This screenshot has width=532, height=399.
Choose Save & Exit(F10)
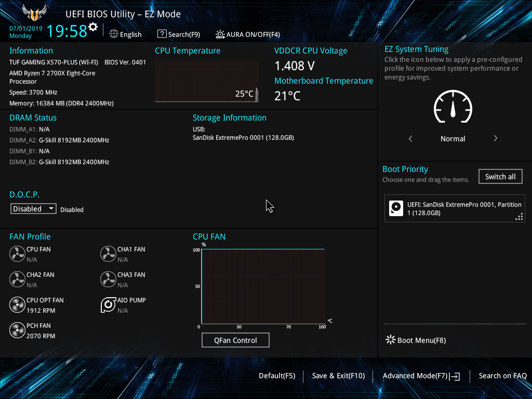tap(338, 376)
